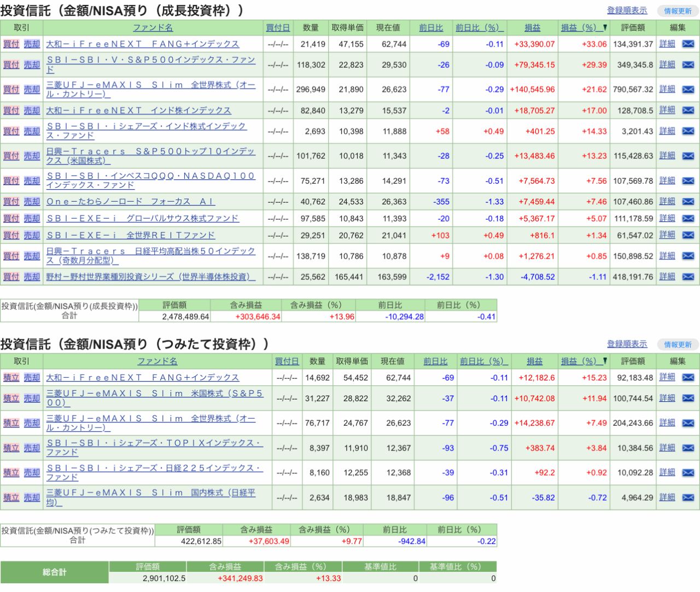The width and height of the screenshot is (700, 592).
Task: Click mail icon for 全世界REITファンド row
Action: (x=688, y=235)
